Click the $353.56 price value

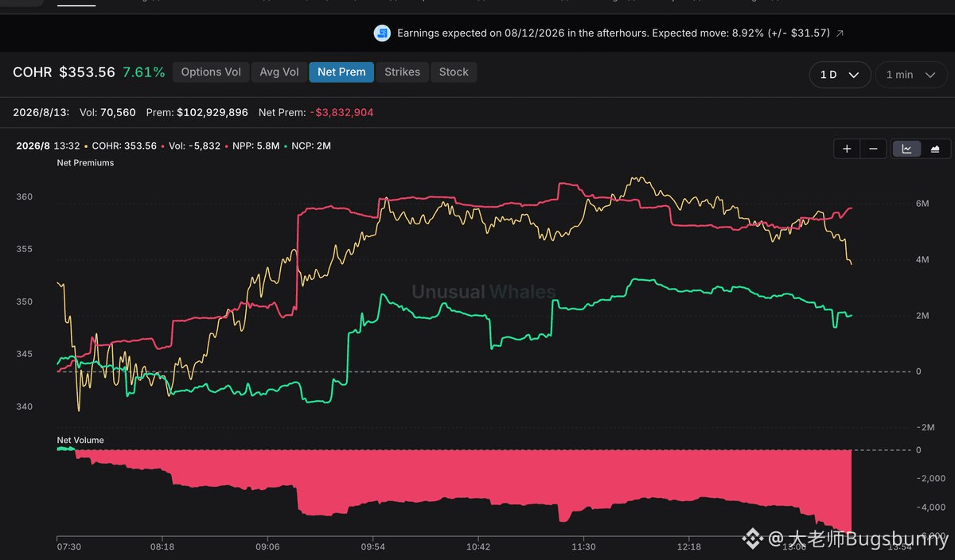87,72
